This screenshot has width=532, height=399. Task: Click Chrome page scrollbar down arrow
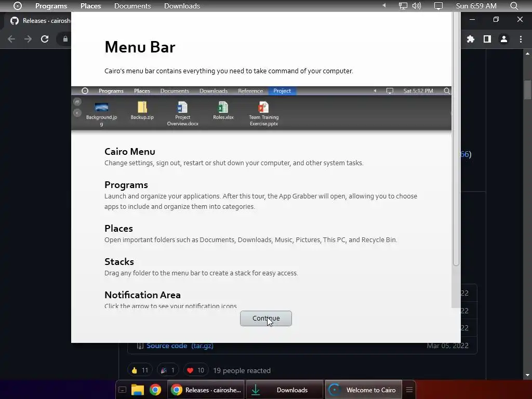[527, 375]
